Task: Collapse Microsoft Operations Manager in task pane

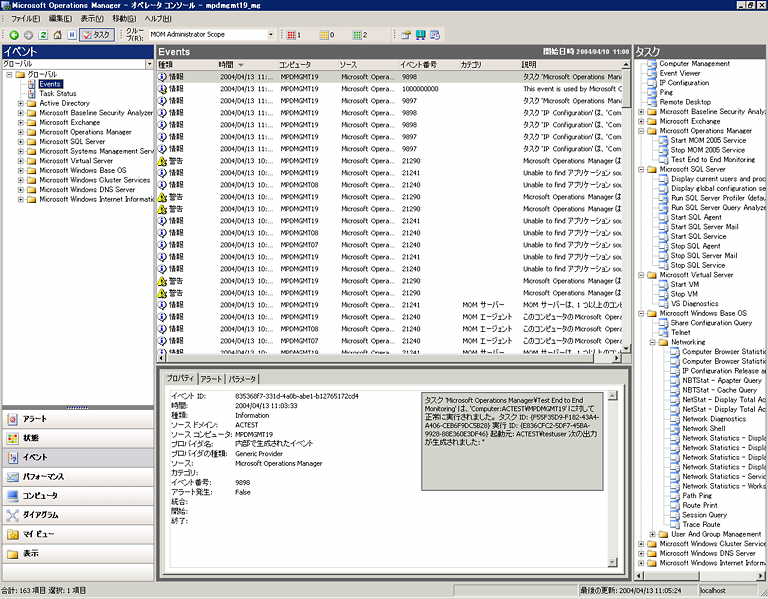Action: 641,131
